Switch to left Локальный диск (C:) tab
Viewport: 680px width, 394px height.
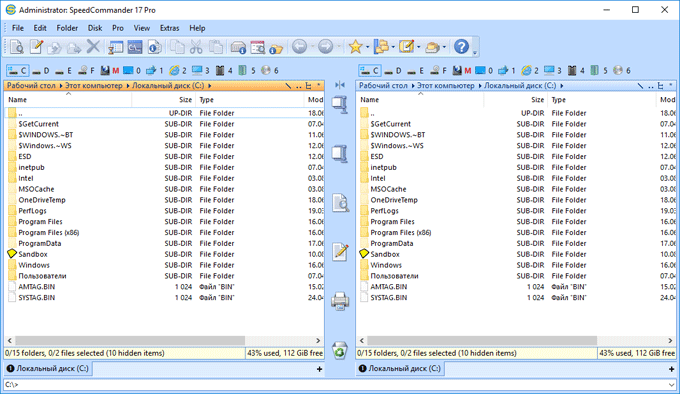pyautogui.click(x=48, y=368)
